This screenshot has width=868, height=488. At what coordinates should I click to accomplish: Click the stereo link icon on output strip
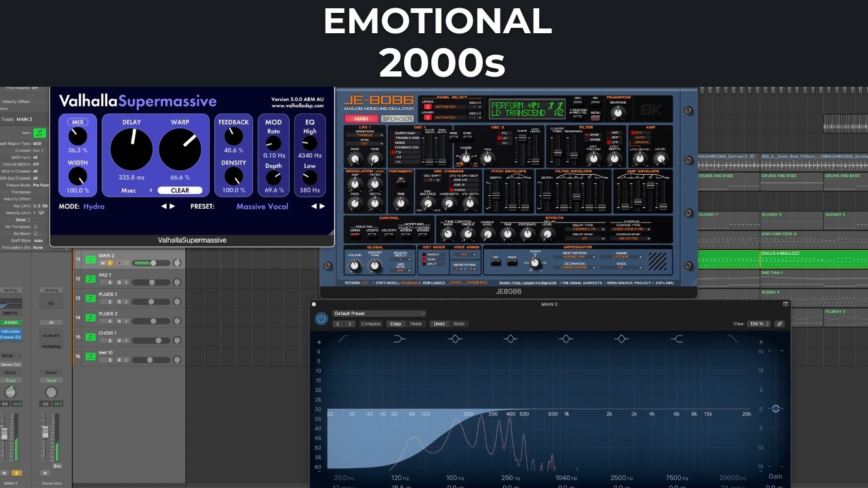(x=51, y=323)
